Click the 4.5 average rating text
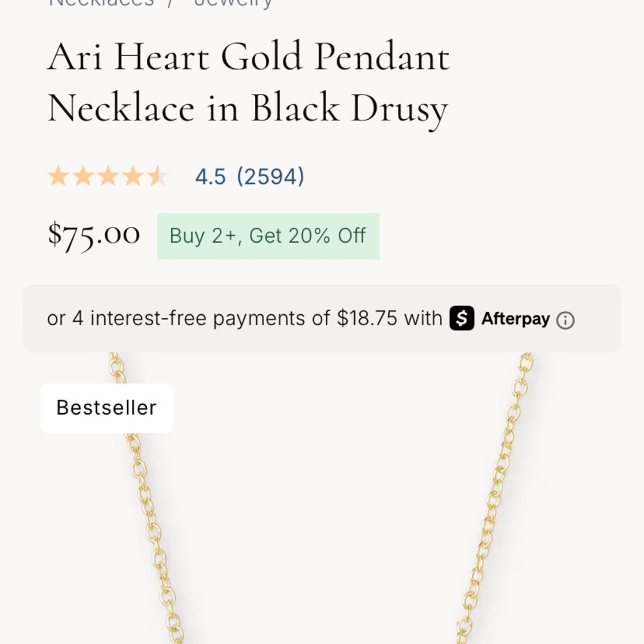This screenshot has width=644, height=644. click(x=209, y=175)
